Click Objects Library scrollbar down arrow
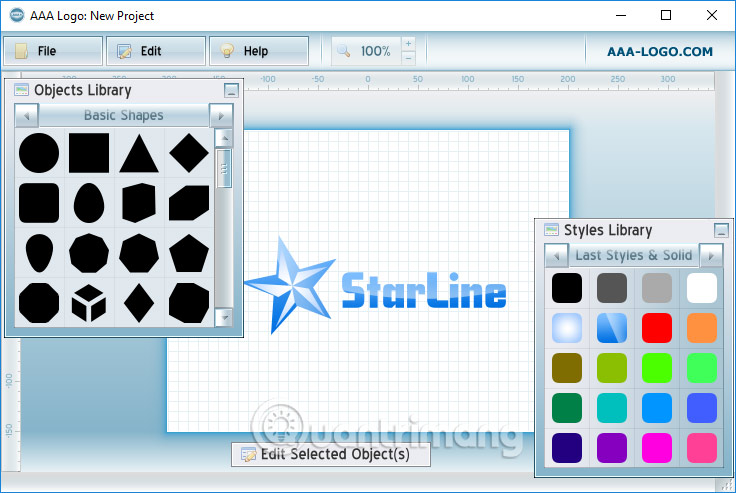 pos(224,317)
